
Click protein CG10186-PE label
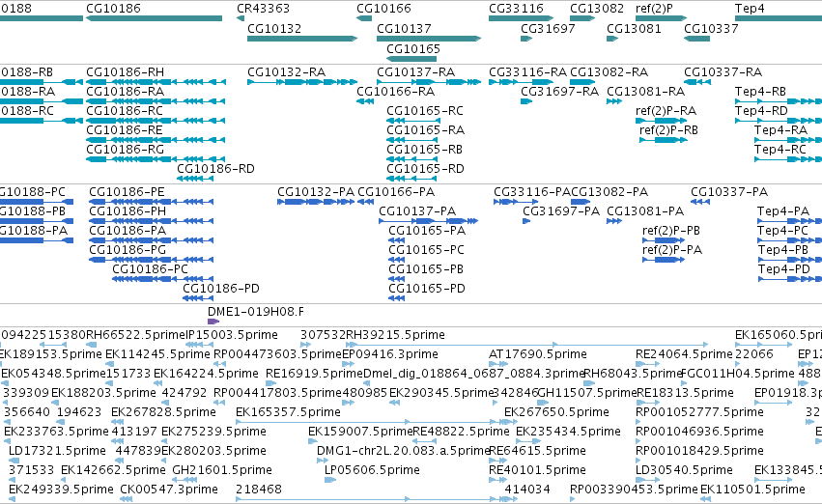pos(127,192)
